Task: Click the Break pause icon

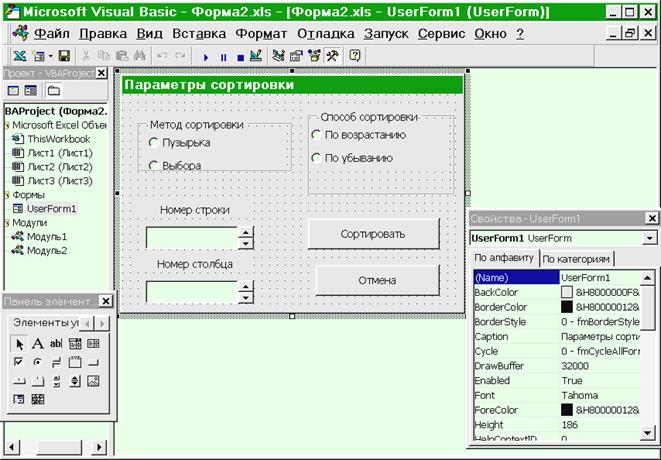Action: click(x=223, y=57)
